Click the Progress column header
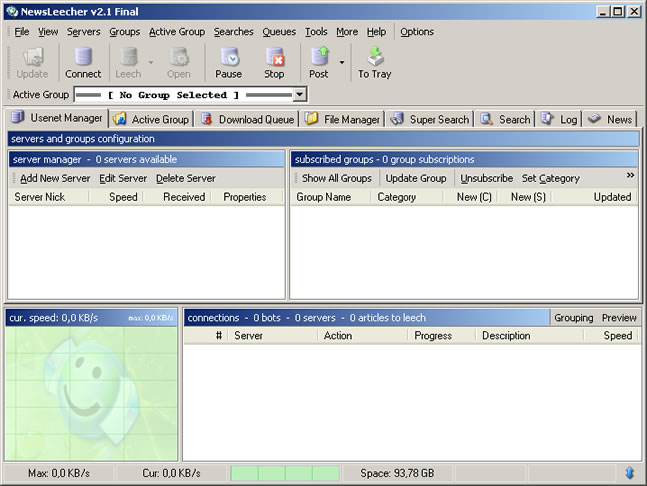The image size is (647, 486). tap(442, 336)
